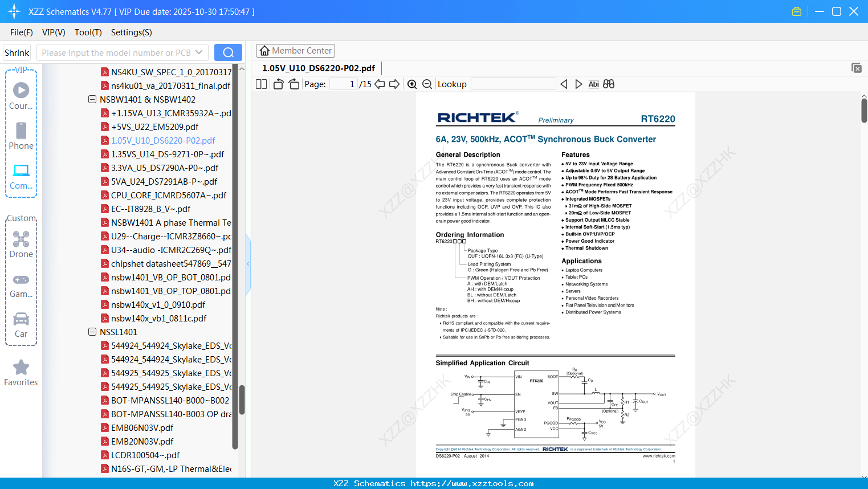Open EC--IT8928_B_V file
868x489 pixels.
click(151, 209)
